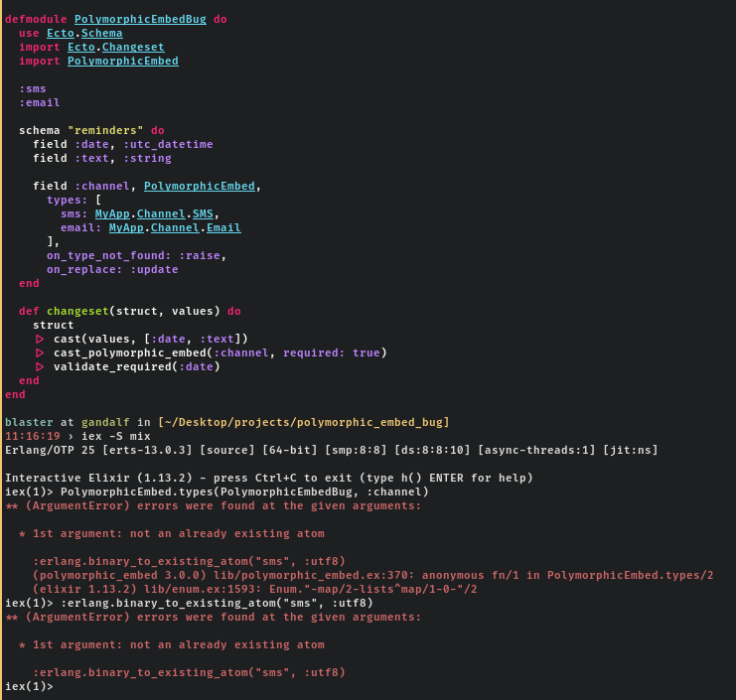Click Interactive Elixir (1.13.2) text
Image resolution: width=736 pixels, height=700 pixels.
tap(98, 478)
